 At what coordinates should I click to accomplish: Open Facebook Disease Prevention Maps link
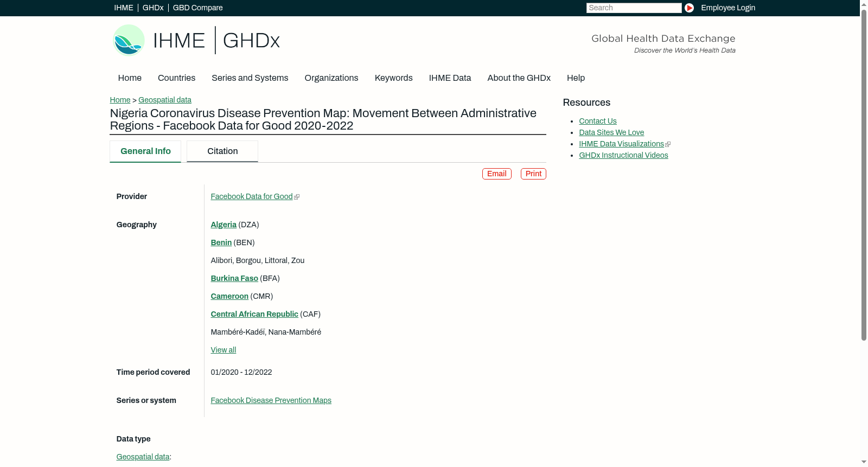[271, 400]
